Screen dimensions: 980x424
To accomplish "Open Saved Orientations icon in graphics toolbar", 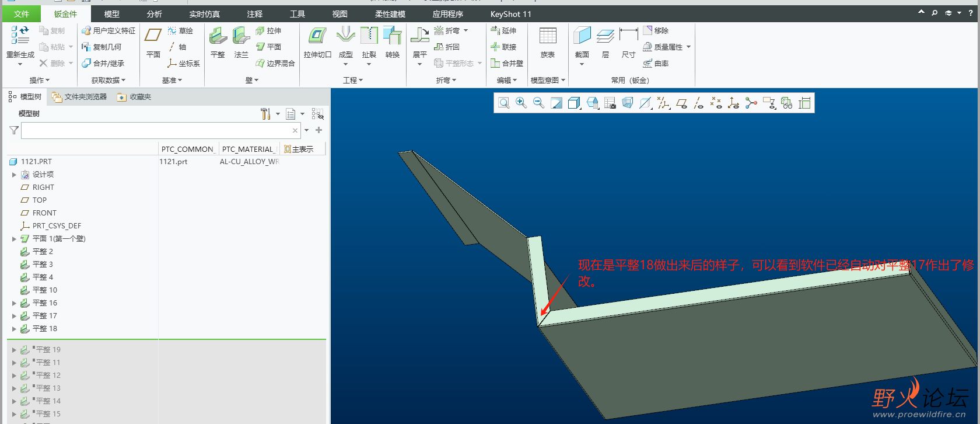I will click(x=593, y=103).
